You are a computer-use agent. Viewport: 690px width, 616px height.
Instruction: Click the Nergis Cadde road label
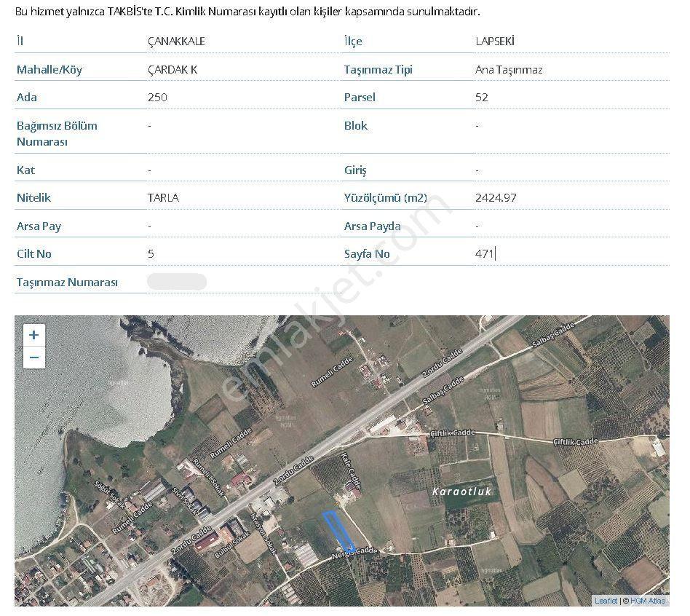(354, 553)
